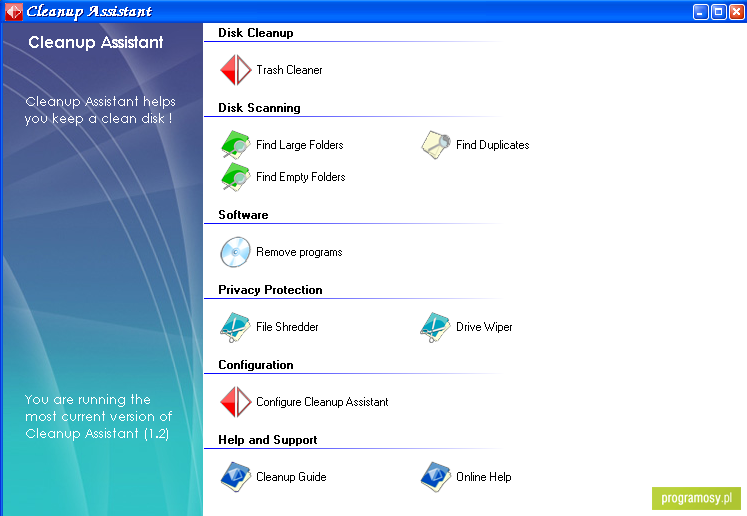747x516 pixels.
Task: Open the Configure Cleanup Assistant link
Action: point(322,402)
